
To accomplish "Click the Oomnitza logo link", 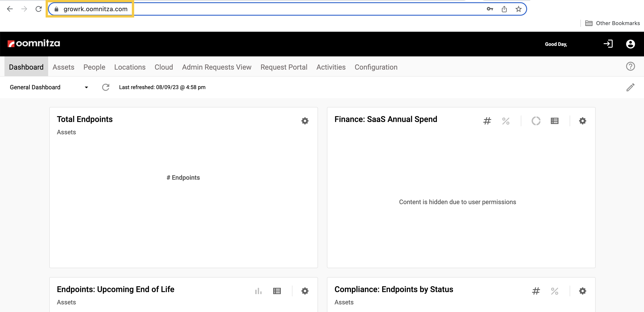I will click(x=34, y=43).
